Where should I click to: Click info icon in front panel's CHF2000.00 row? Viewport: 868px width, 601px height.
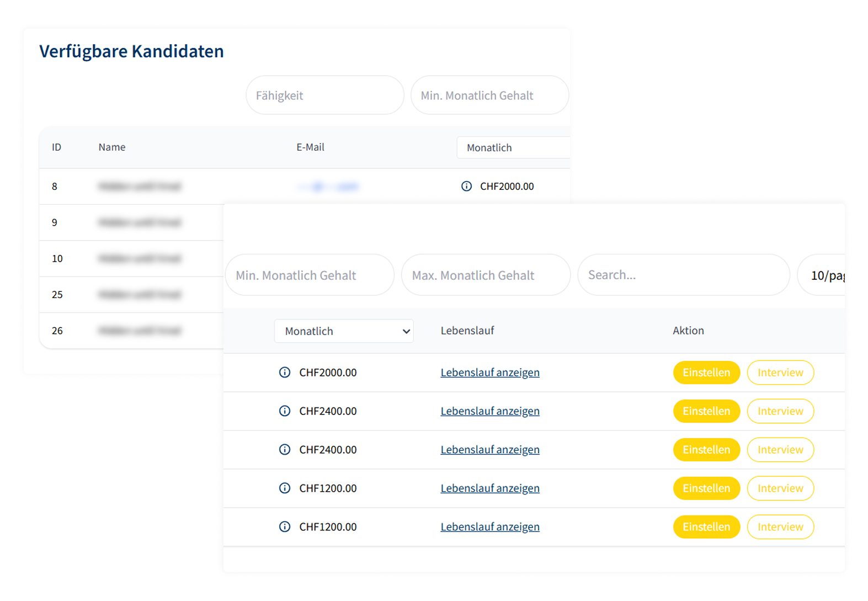tap(285, 373)
